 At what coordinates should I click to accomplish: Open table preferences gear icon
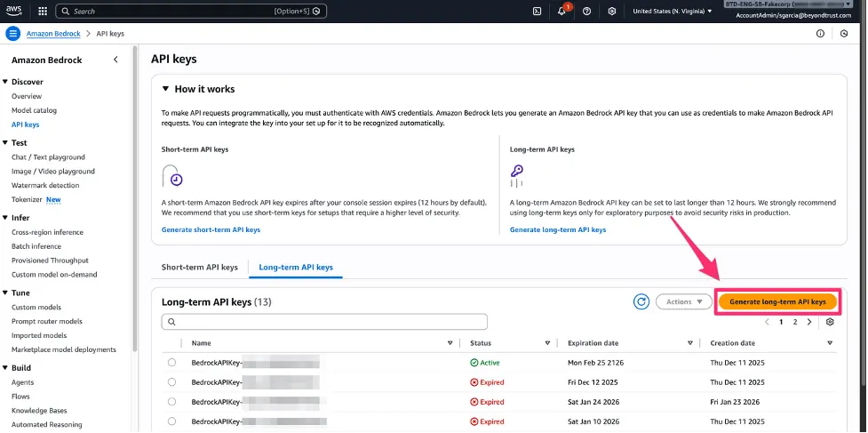(x=829, y=322)
